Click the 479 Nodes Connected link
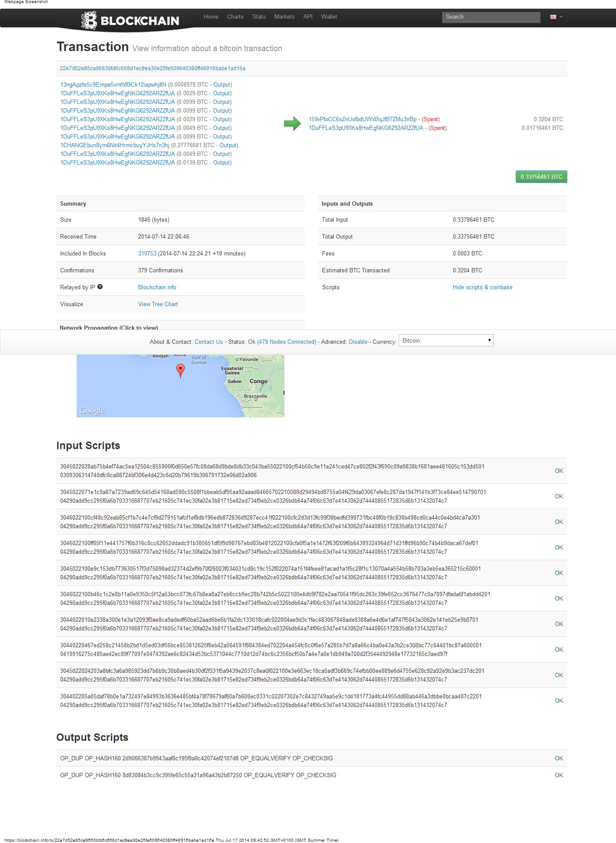 (287, 342)
